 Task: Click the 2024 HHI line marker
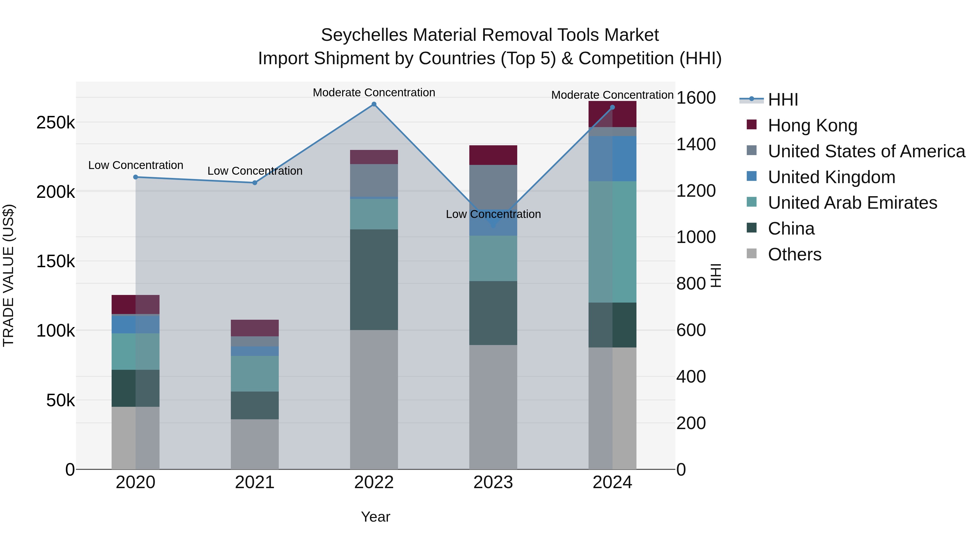pyautogui.click(x=612, y=107)
